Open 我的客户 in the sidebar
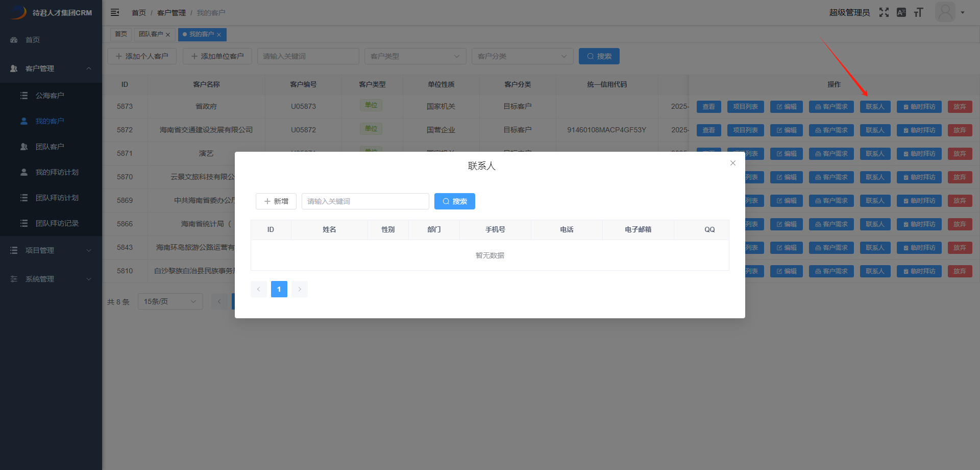980x470 pixels. [51, 121]
